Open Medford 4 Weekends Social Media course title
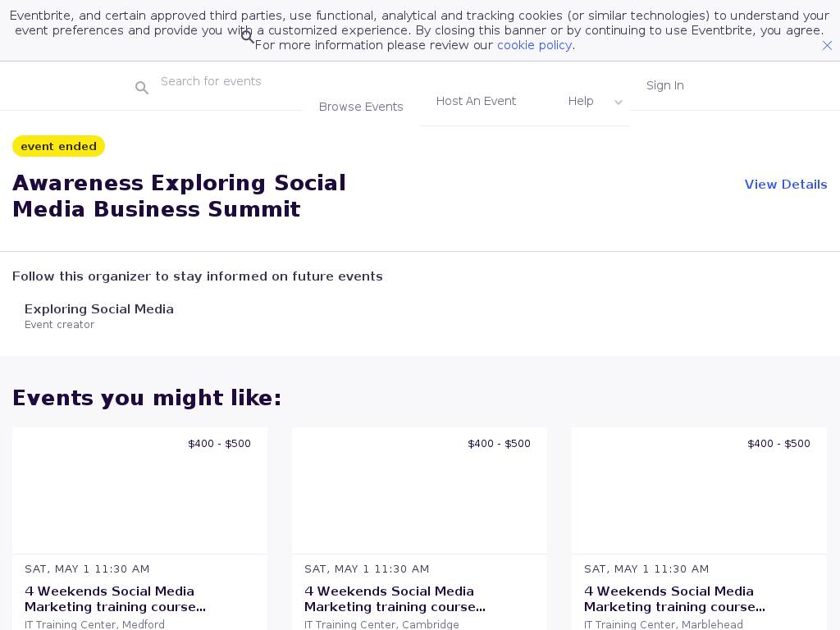 (x=115, y=599)
